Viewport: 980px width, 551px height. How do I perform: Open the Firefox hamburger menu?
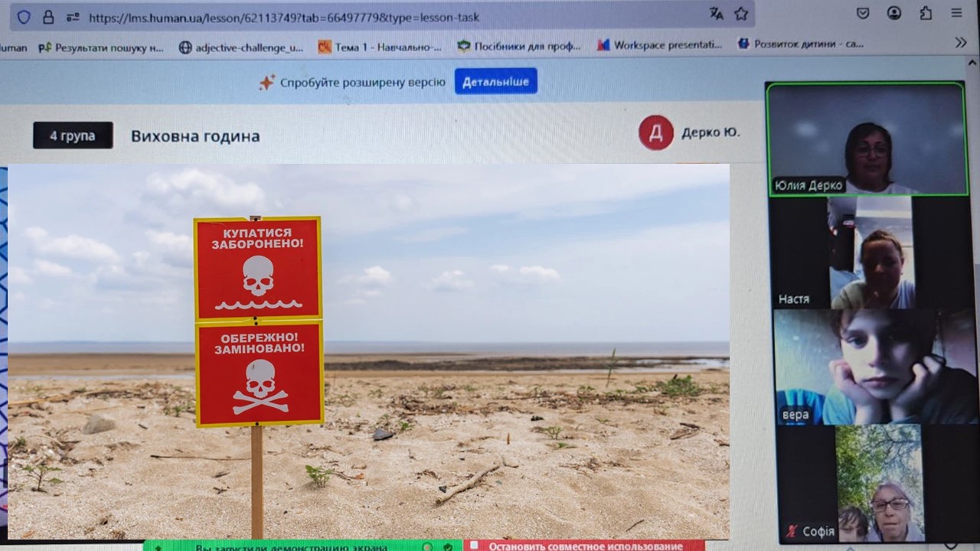(957, 13)
